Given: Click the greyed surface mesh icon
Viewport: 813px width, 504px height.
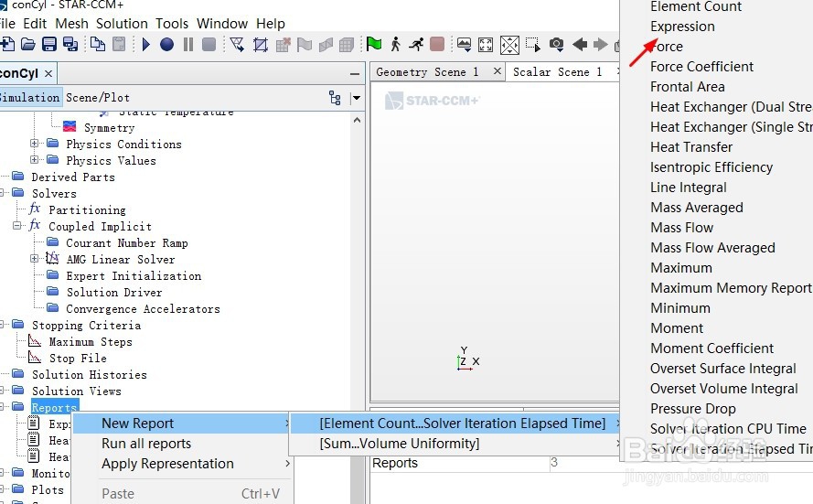Looking at the screenshot, I should click(326, 45).
